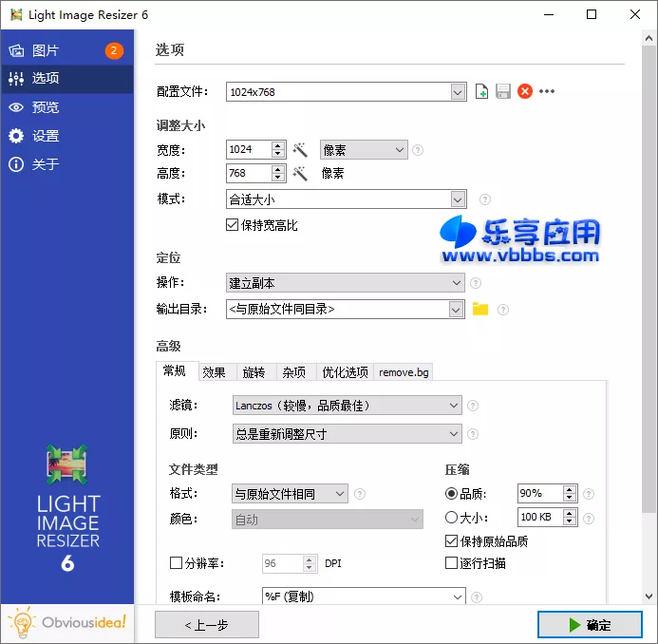Click help icon beside the 像素 unit dropdown
Screen dimensions: 658x644
click(x=418, y=150)
